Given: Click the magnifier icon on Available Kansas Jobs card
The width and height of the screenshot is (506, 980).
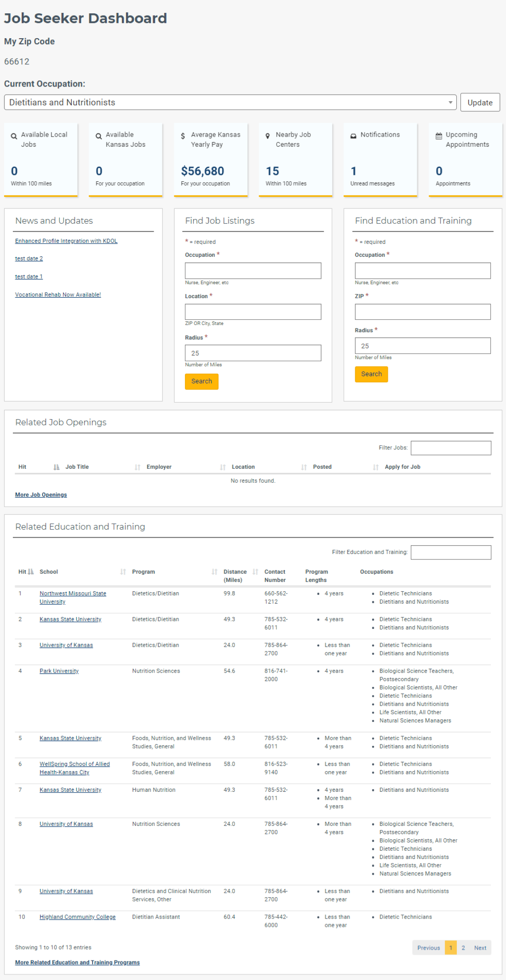Looking at the screenshot, I should coord(99,136).
